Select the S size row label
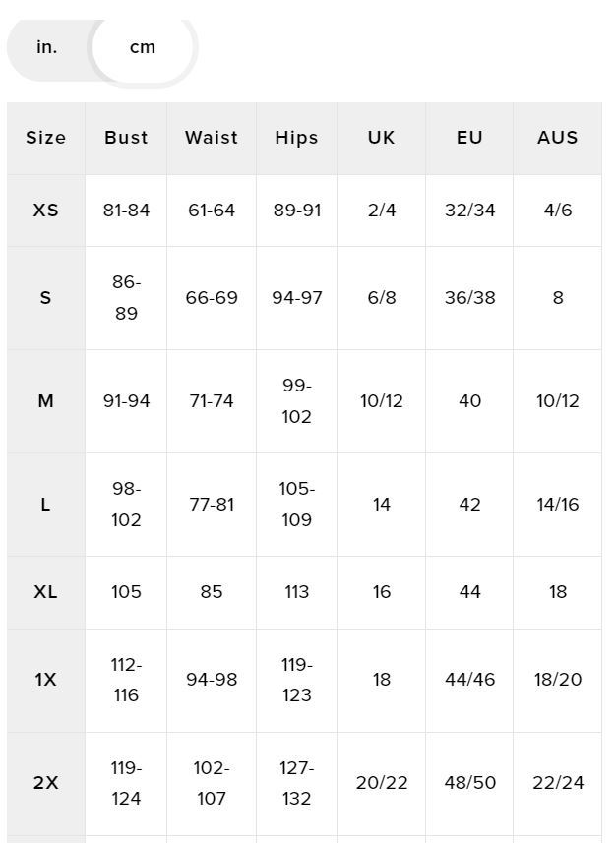Screen dimensions: 616x843 (46, 298)
